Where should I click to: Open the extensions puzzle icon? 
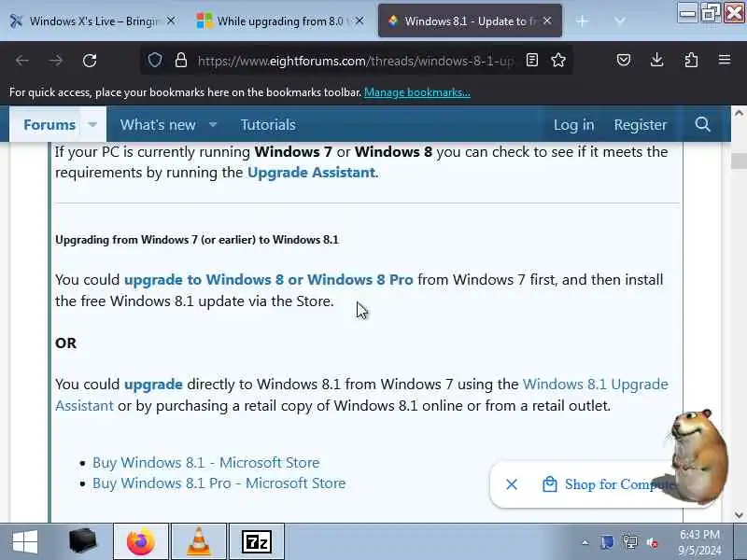coord(691,60)
